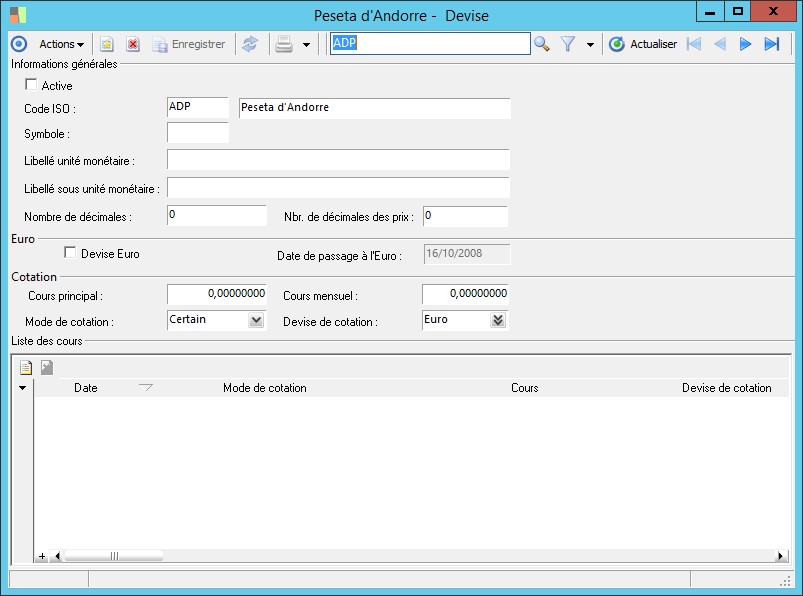Click into the Symbole input field
This screenshot has height=596, width=803.
coord(198,133)
